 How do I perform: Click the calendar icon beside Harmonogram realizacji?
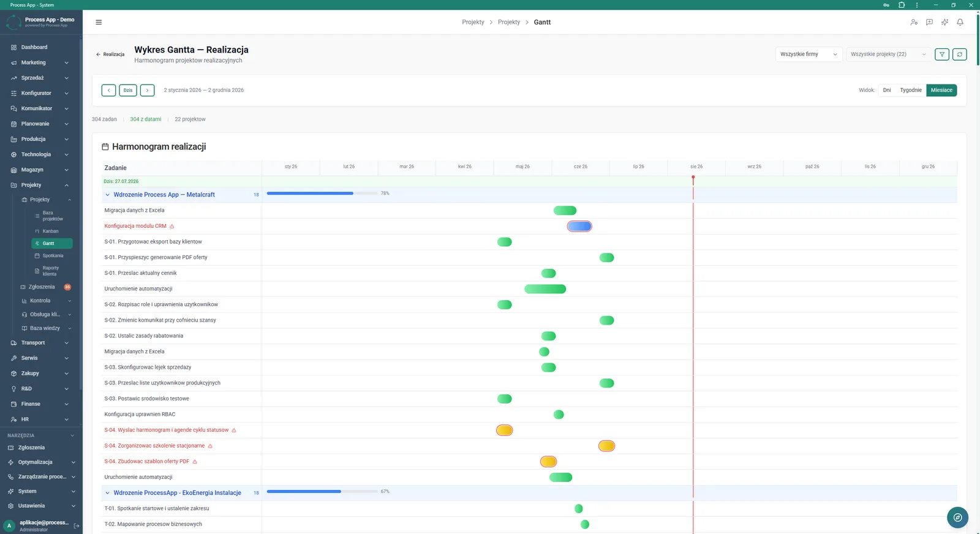[105, 147]
